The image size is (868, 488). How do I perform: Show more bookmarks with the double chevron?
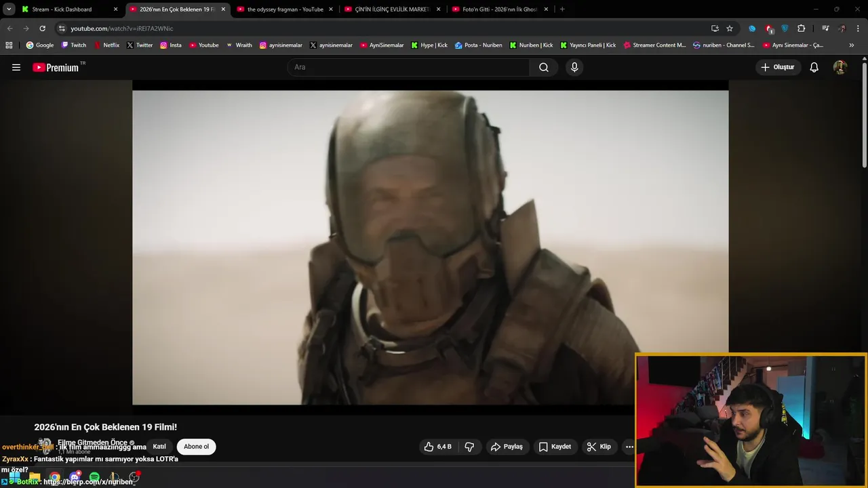tap(852, 45)
